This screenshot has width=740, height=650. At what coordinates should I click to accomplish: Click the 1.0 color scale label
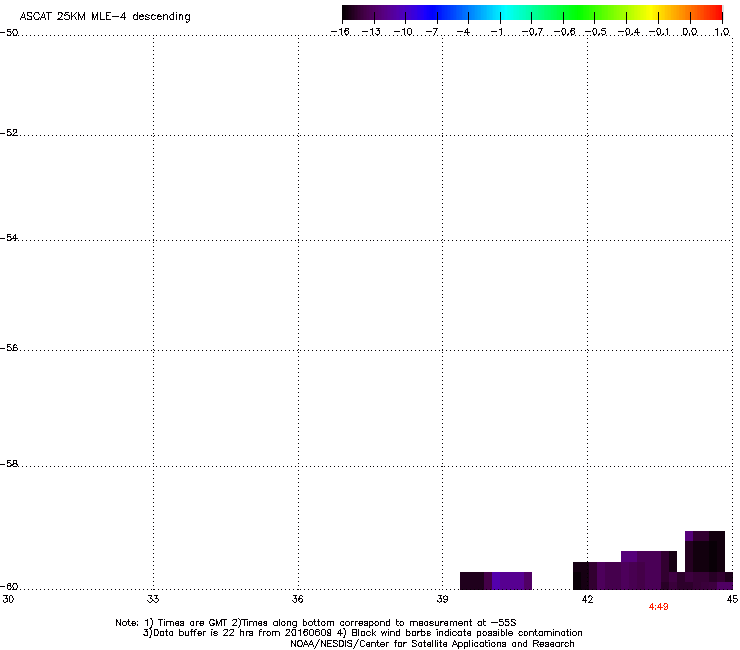[722, 32]
